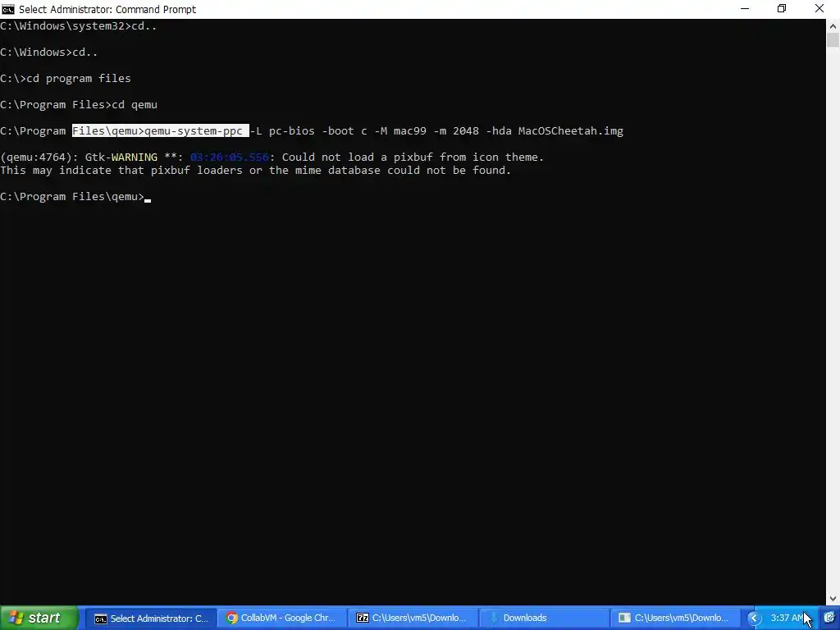Minimize the Command Prompt window

pos(745,9)
